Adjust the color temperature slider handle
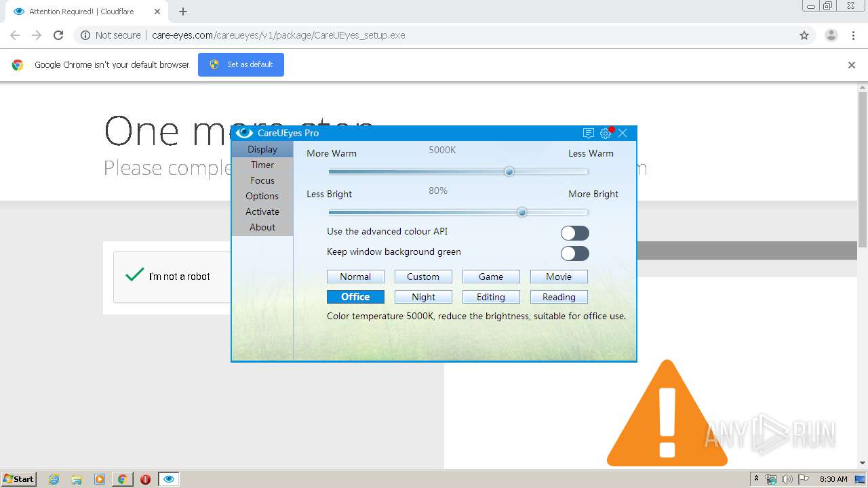Image resolution: width=868 pixels, height=488 pixels. coord(509,171)
